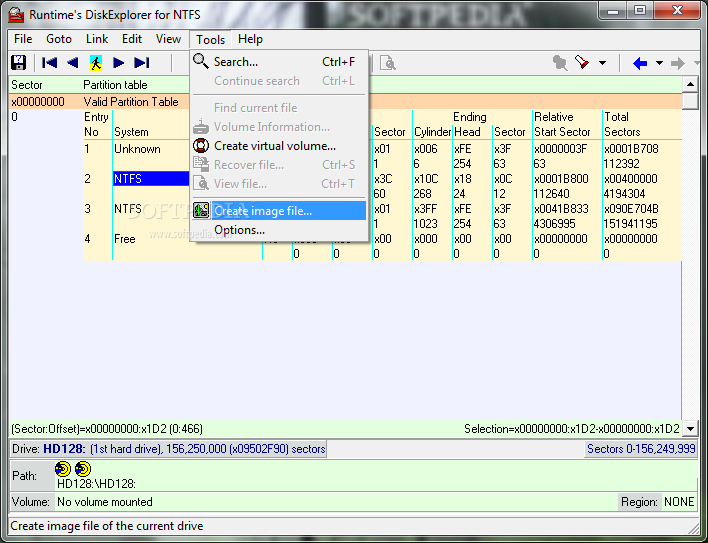The image size is (708, 543).
Task: Open the Help menu
Action: click(250, 39)
